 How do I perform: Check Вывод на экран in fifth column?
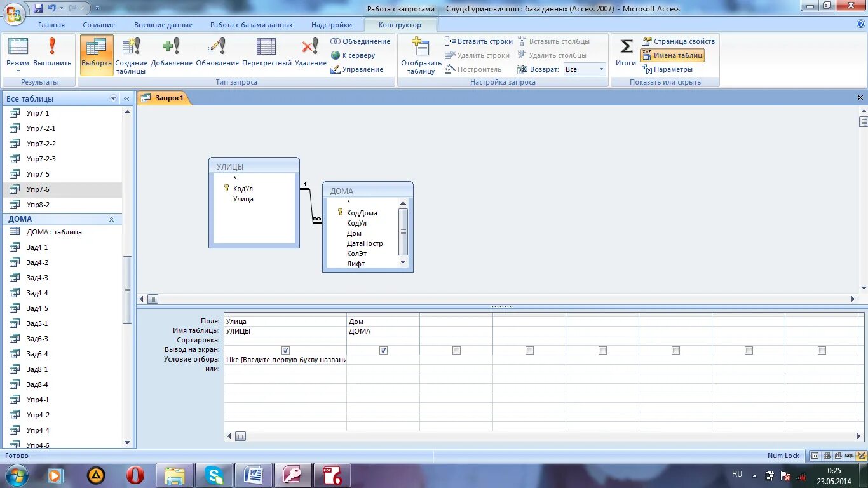pos(602,350)
